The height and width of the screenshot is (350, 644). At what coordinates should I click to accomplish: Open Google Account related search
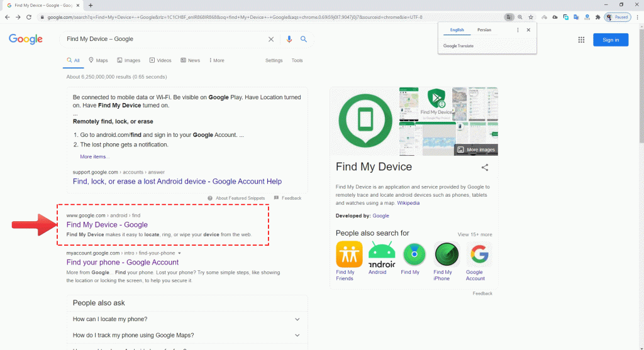point(479,261)
